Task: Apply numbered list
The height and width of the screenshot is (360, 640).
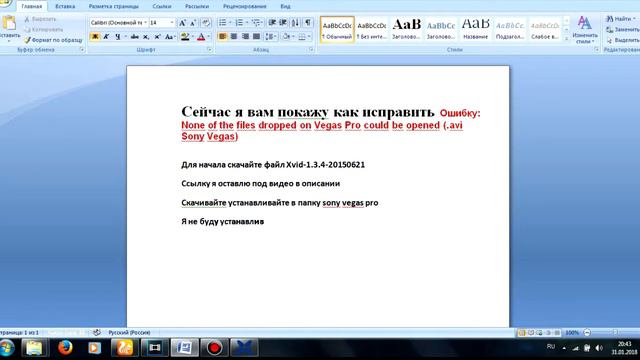Action: coord(239,22)
